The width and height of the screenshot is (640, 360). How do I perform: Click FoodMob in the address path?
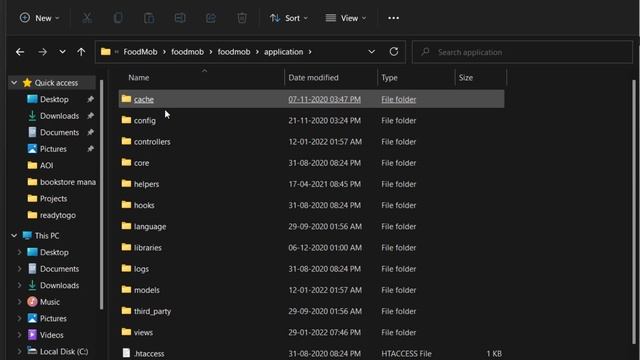(140, 52)
